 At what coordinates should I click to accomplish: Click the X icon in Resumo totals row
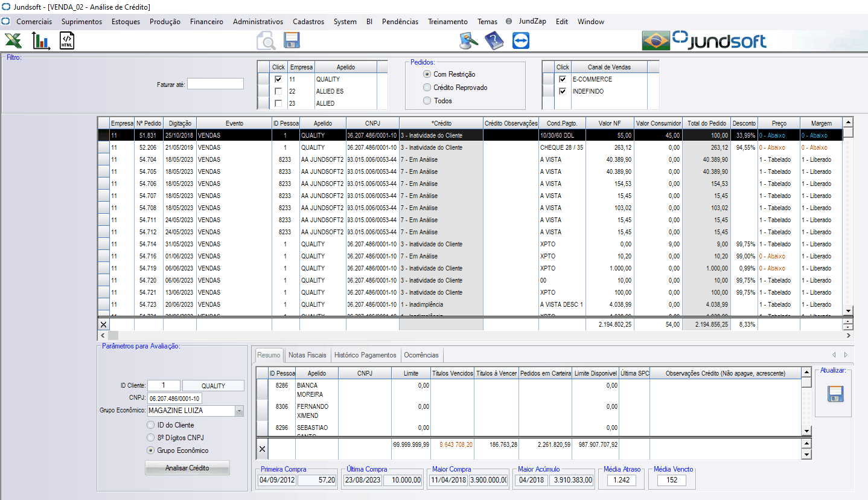(x=262, y=449)
